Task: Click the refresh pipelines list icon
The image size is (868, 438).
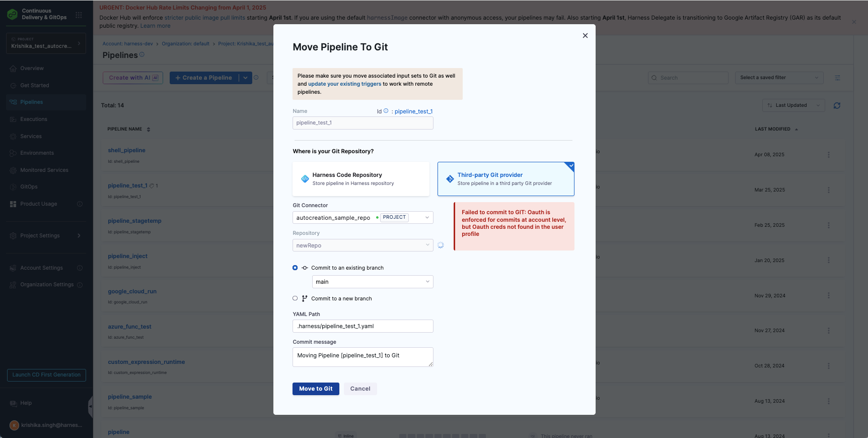Action: click(837, 105)
